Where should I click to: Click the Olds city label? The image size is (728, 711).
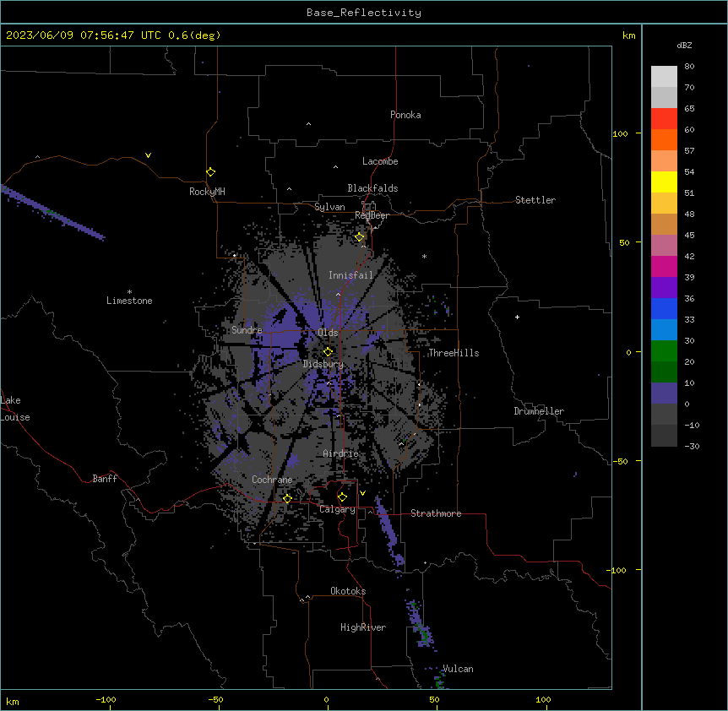coord(328,333)
